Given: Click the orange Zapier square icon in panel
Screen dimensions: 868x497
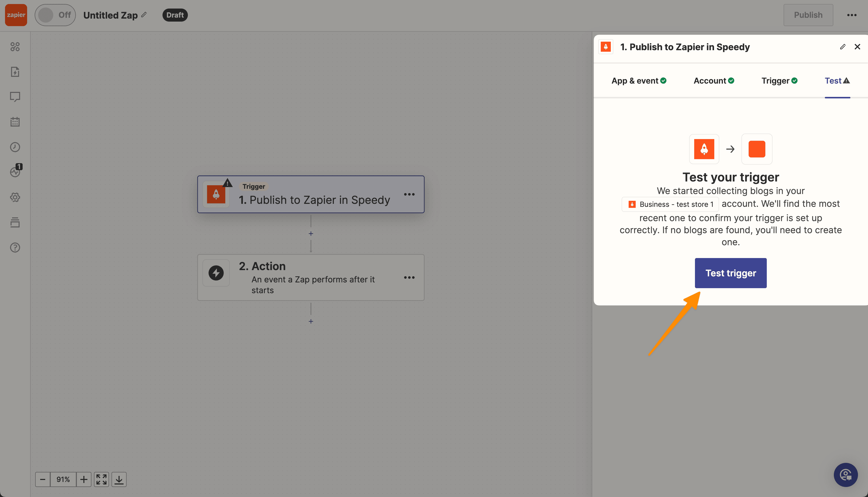Looking at the screenshot, I should click(x=757, y=149).
